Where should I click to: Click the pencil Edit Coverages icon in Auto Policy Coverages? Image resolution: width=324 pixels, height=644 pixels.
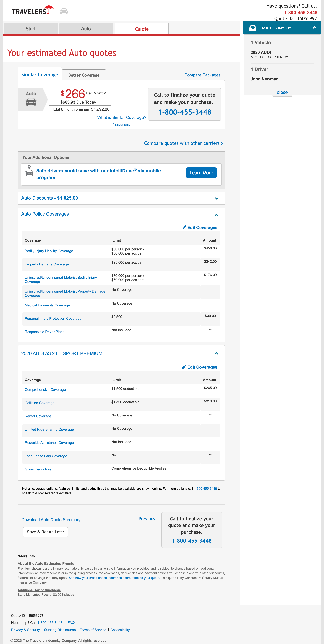[x=184, y=228]
